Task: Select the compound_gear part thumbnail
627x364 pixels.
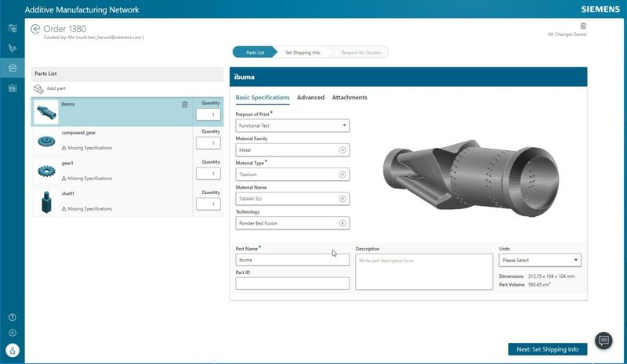Action: point(46,140)
